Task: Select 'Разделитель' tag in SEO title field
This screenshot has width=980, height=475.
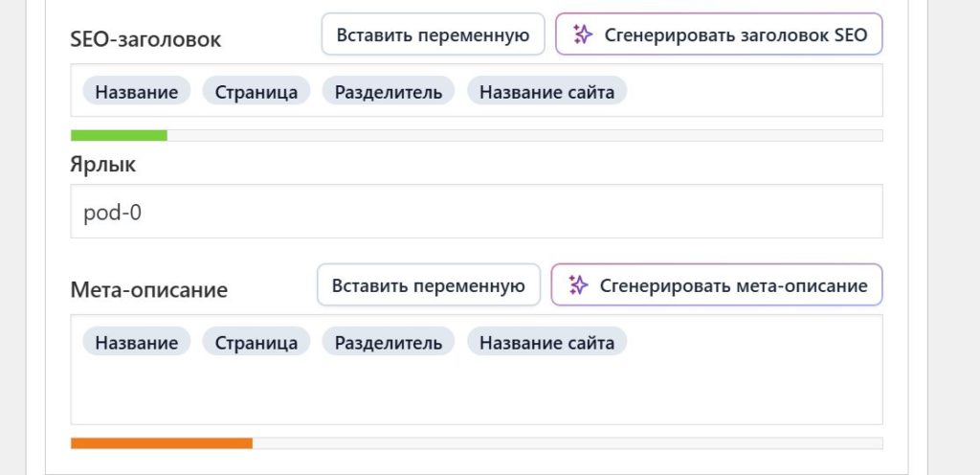Action: pos(389,91)
